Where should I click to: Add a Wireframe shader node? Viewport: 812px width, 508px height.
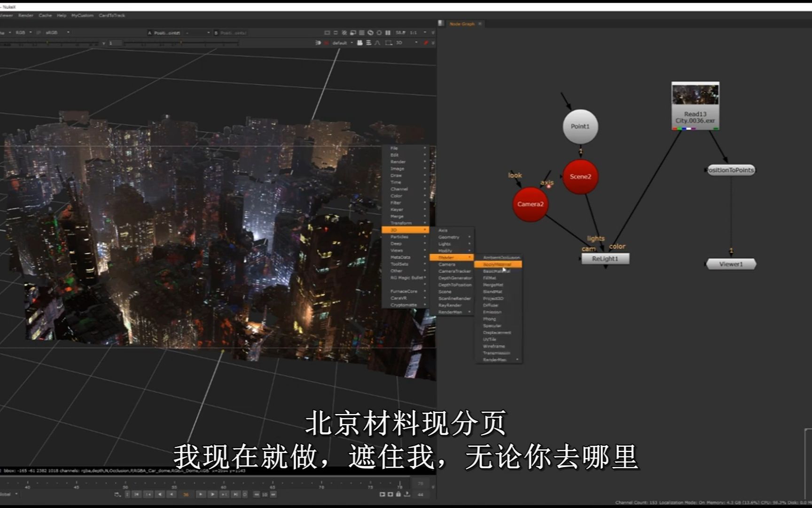[x=494, y=346]
